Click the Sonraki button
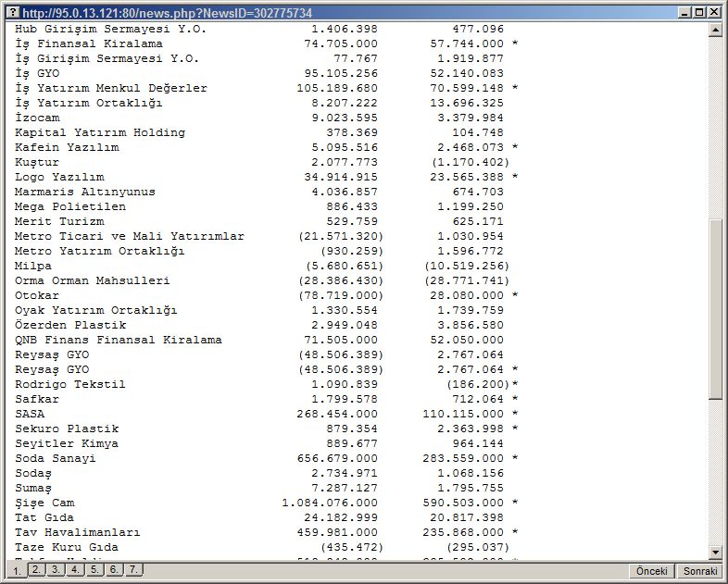The image size is (728, 584). coord(700,571)
